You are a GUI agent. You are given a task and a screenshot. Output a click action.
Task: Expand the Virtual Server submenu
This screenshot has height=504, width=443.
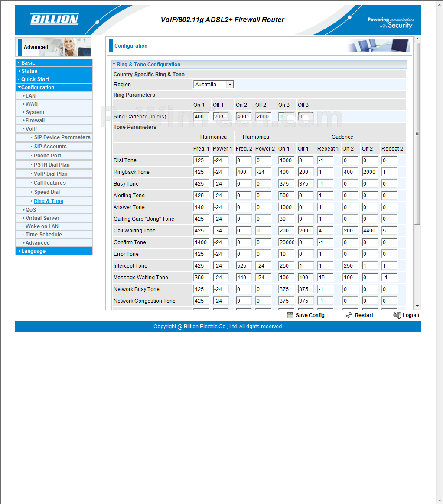tap(24, 218)
